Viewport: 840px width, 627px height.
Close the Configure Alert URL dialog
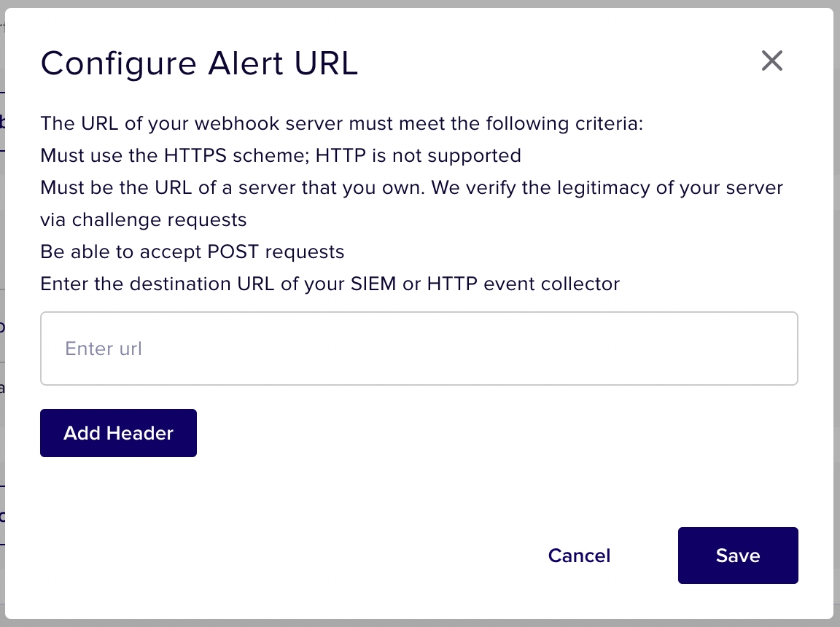pyautogui.click(x=771, y=61)
